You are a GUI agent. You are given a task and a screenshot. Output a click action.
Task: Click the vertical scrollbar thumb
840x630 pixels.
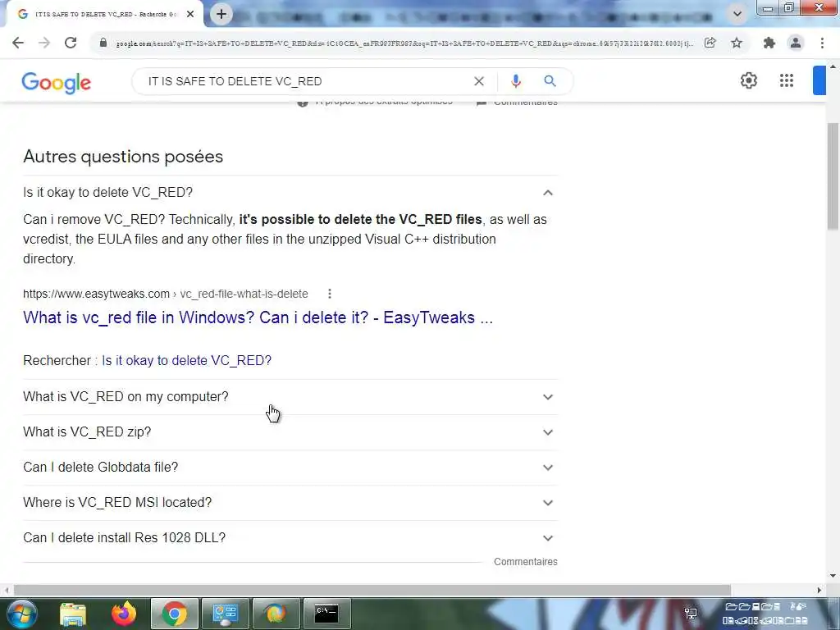pos(833,176)
